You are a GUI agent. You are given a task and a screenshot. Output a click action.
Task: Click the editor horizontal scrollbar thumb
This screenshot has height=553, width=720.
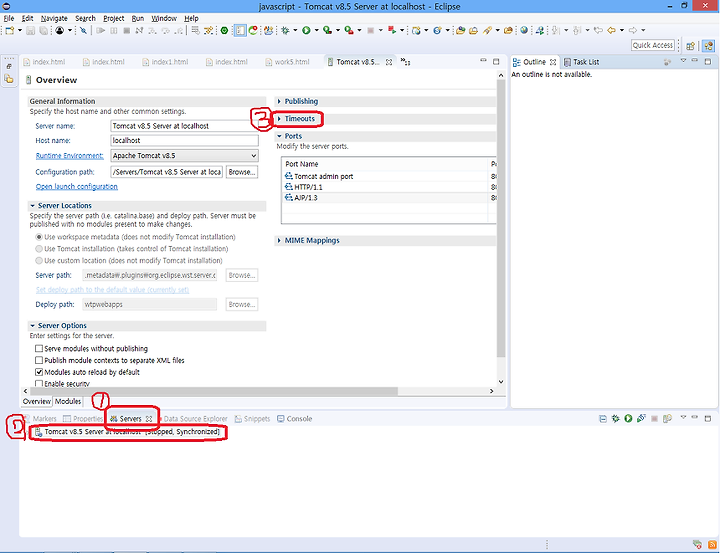[213, 391]
